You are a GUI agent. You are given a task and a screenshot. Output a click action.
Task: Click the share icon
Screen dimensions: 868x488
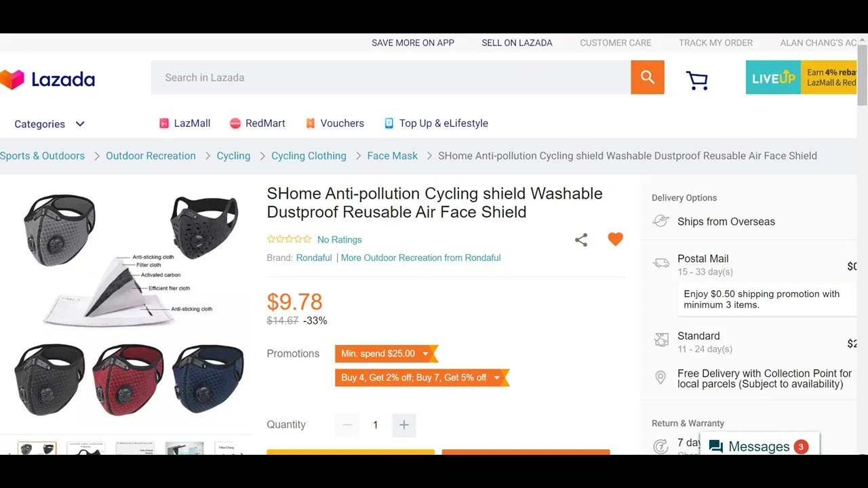(581, 239)
